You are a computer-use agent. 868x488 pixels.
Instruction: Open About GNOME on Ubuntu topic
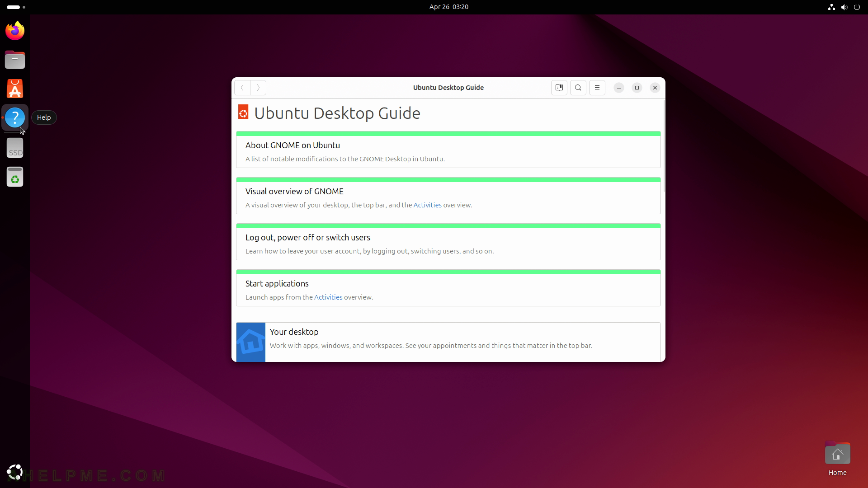coord(448,150)
